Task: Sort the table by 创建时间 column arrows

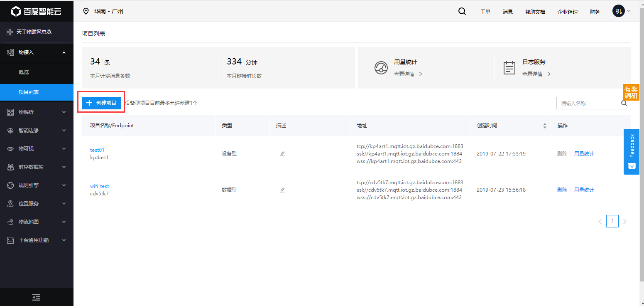Action: 545,126
